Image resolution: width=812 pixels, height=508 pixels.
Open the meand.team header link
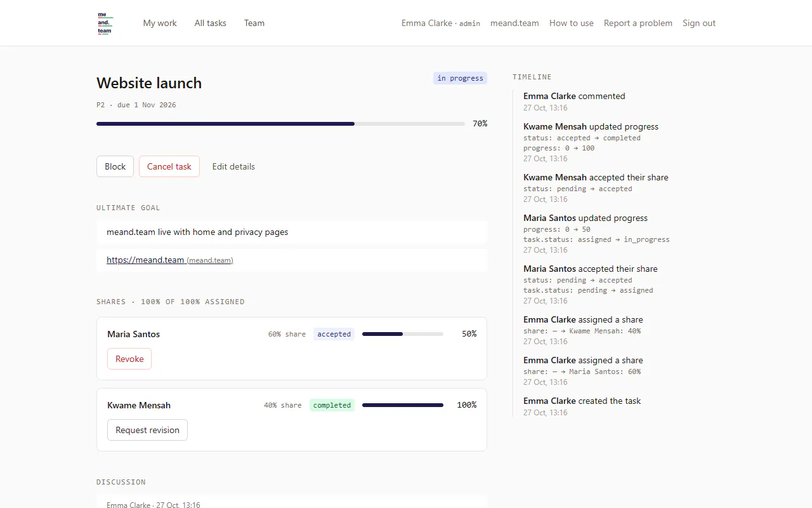(514, 23)
